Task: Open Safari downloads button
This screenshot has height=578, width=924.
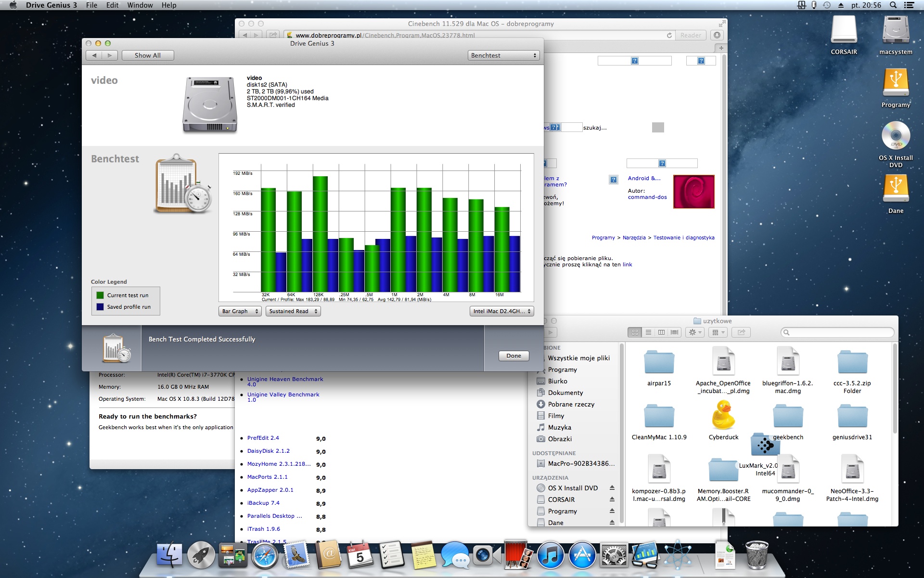Action: [717, 35]
